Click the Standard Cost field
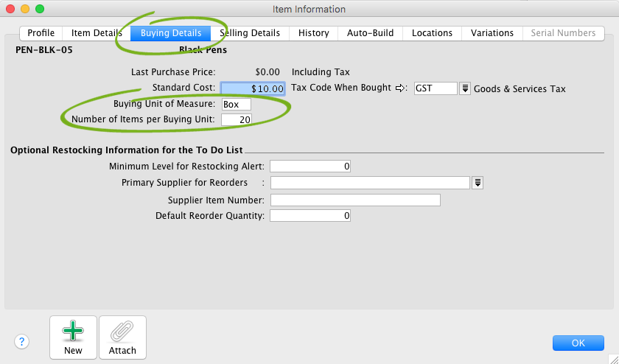 253,88
